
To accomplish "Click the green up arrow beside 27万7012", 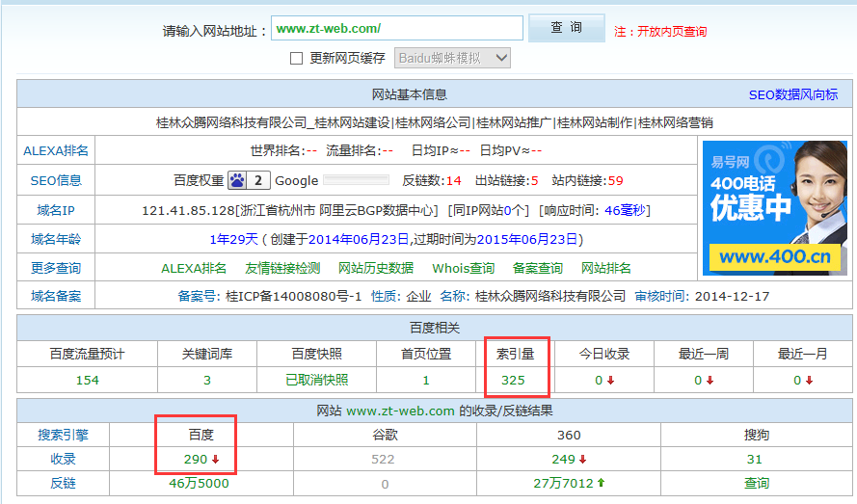I will 602,483.
